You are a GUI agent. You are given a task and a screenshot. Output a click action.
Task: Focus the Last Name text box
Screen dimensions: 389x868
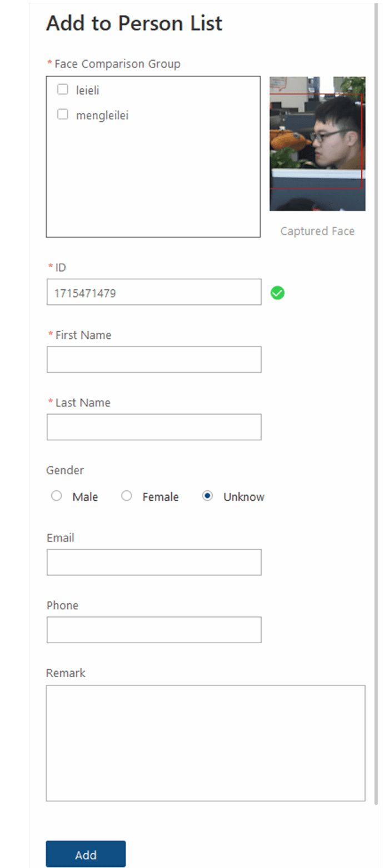(x=154, y=427)
